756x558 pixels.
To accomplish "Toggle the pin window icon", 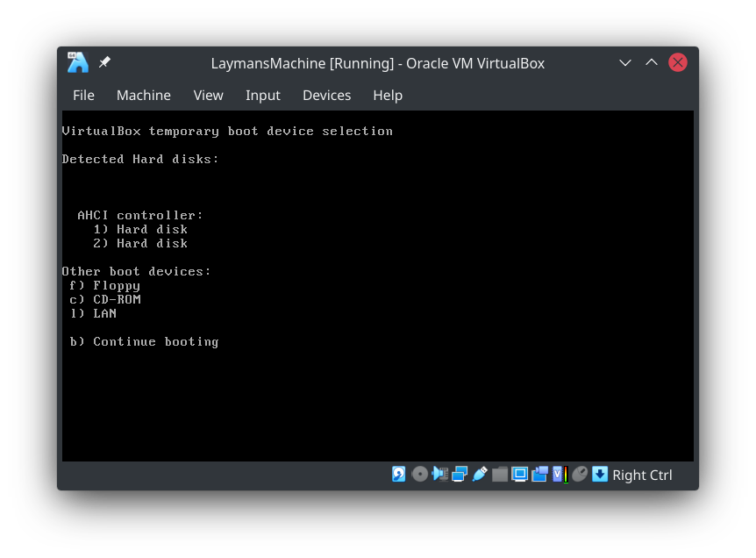I will (x=104, y=62).
